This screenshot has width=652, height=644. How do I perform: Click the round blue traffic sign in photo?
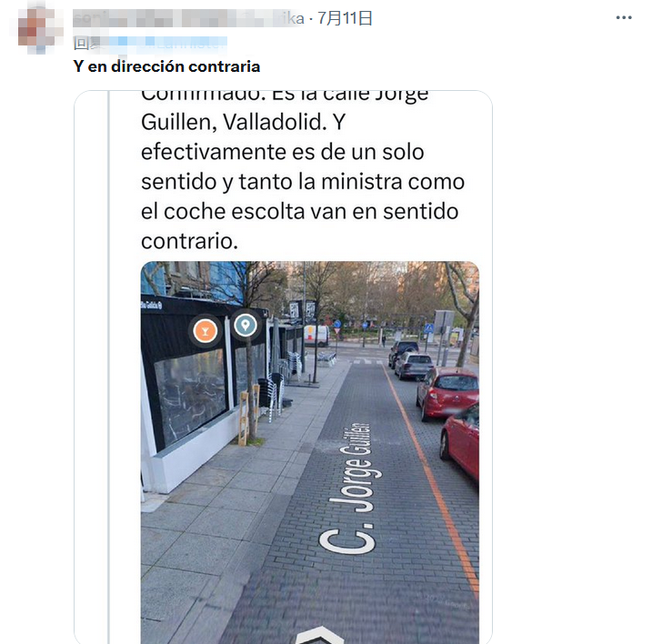point(337,324)
